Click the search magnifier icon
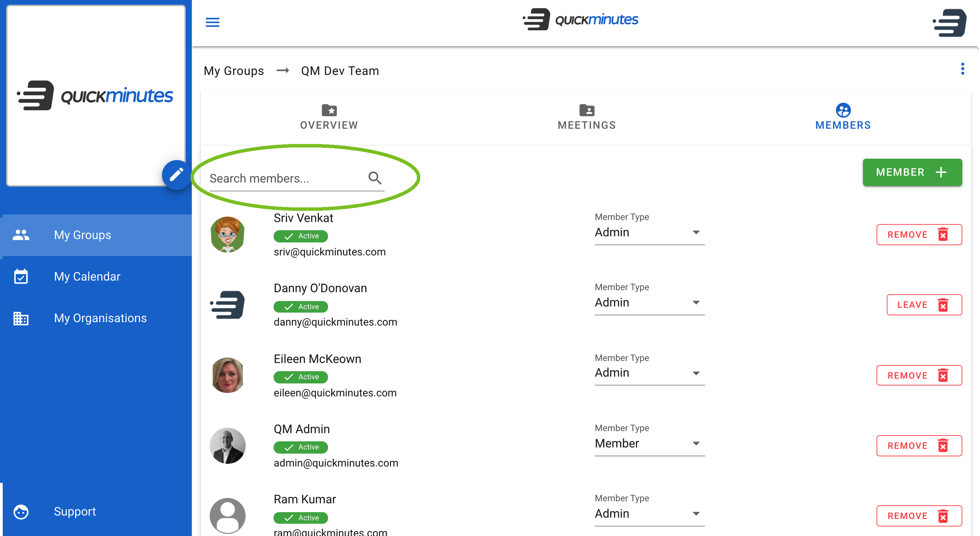The height and width of the screenshot is (536, 980). (375, 178)
